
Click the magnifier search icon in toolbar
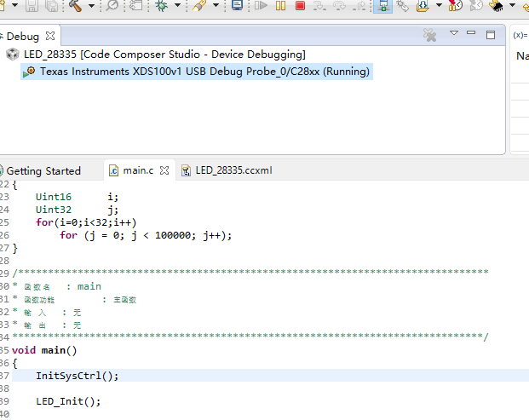112,5
